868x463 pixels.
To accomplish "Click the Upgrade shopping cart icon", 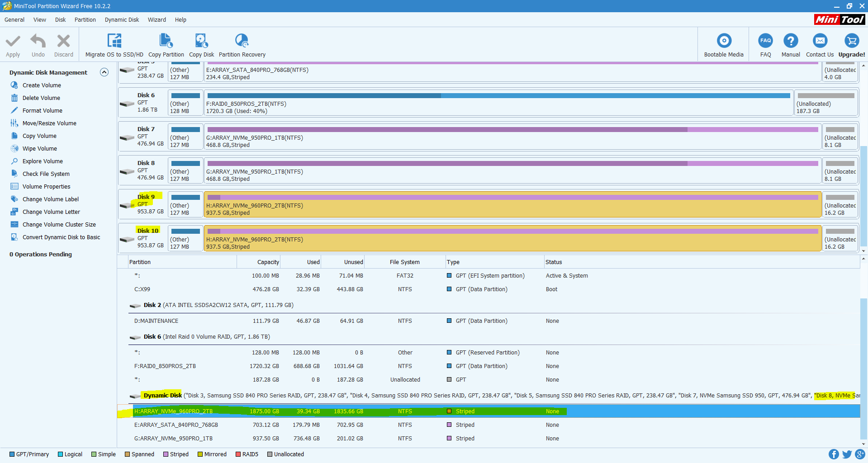I will (x=852, y=41).
